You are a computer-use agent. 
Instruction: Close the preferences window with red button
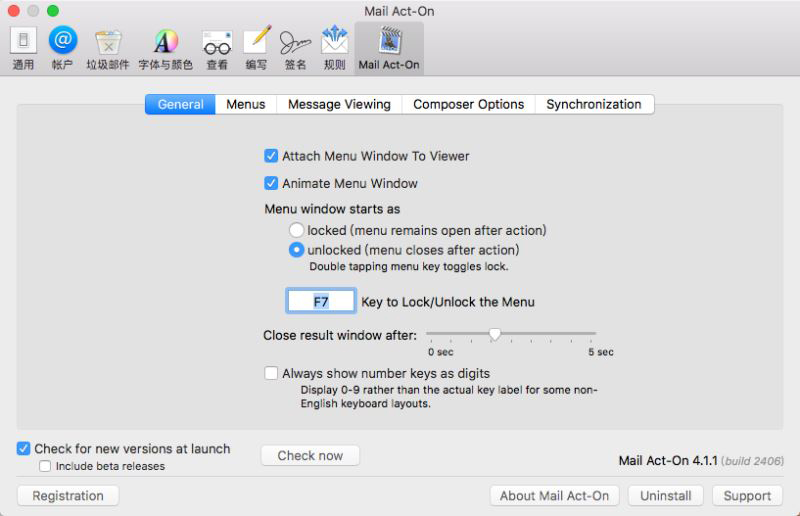coord(14,10)
